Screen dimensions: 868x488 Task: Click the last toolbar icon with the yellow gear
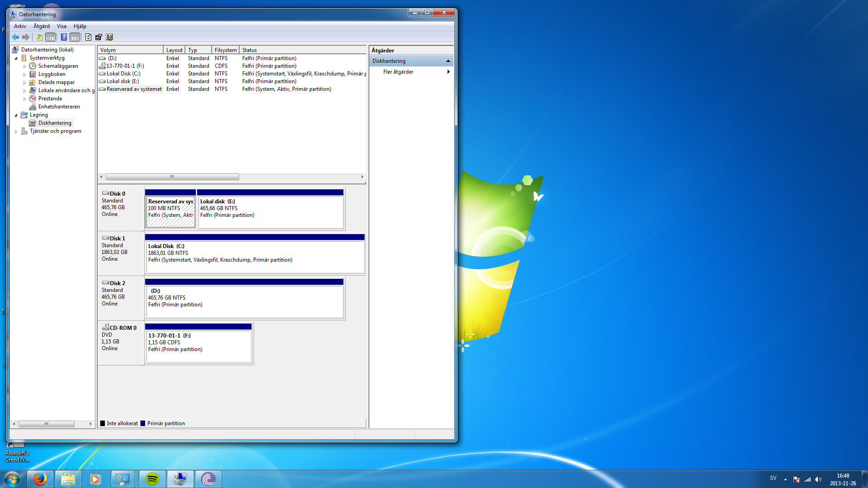tap(109, 37)
